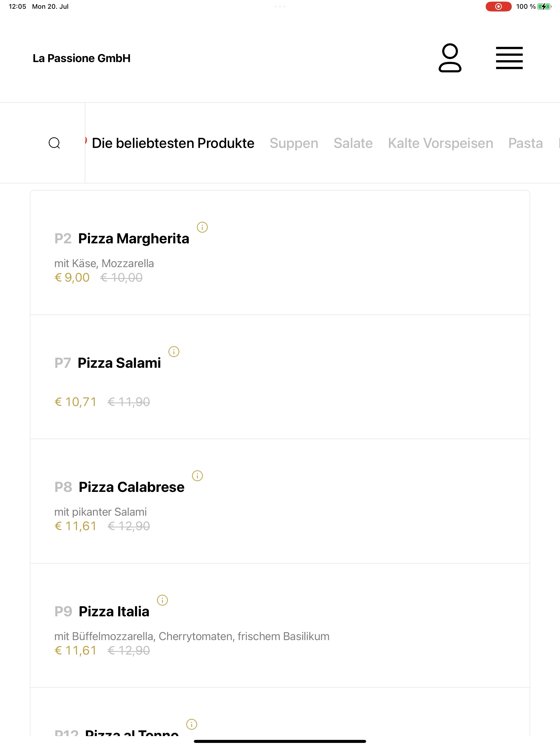
Task: Choose Pizza Salami from the list
Action: 280,377
